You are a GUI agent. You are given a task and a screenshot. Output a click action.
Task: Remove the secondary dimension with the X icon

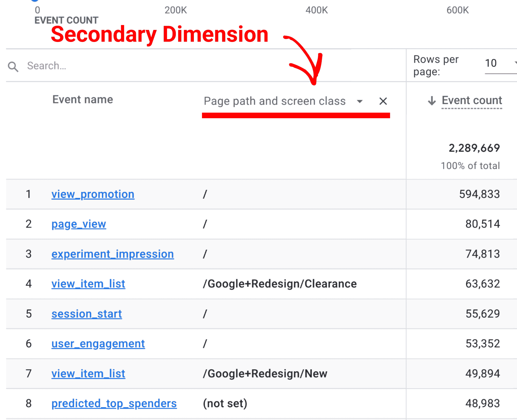(x=383, y=101)
